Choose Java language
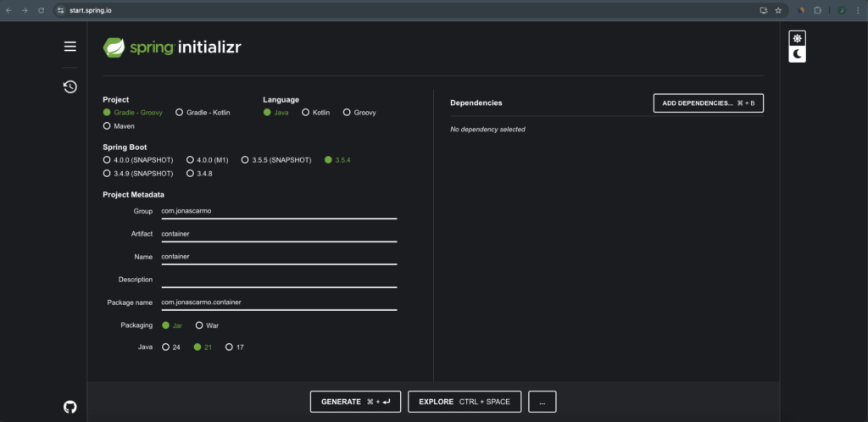 tap(275, 112)
